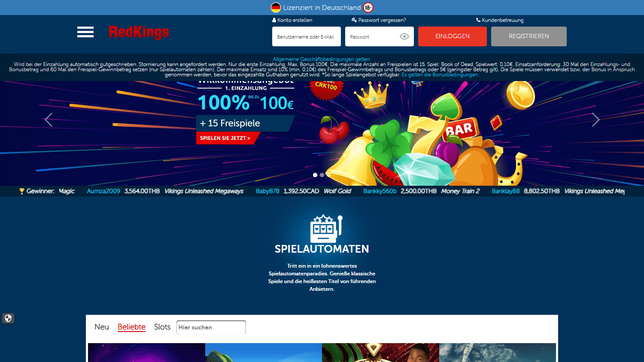Click Wolf Gold game in ticker

coord(337,191)
